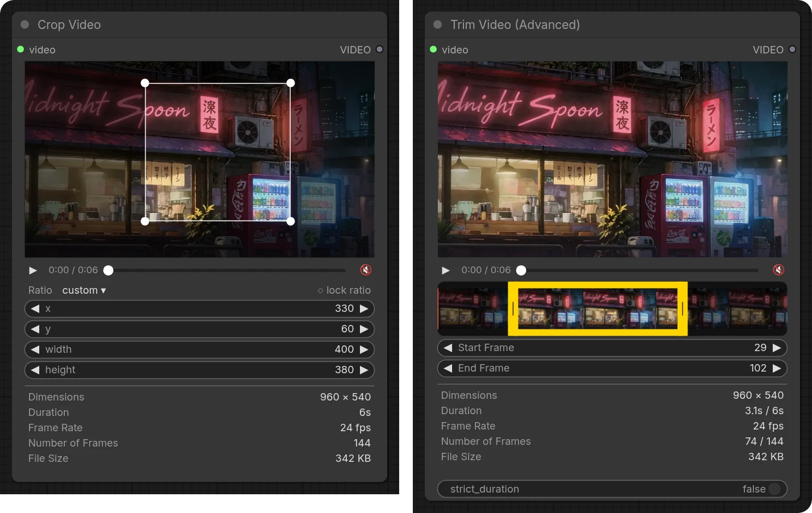Click the green video input socket on Trim Video

point(433,49)
